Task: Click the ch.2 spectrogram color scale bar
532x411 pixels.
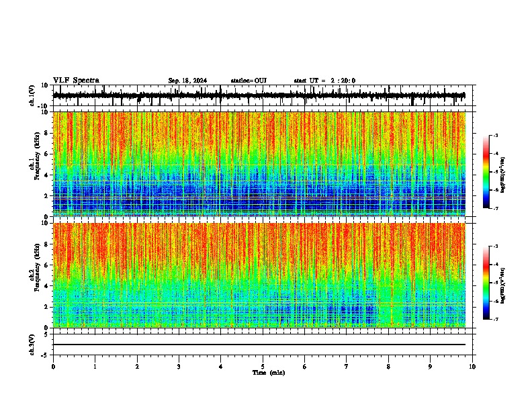Action: coord(486,283)
